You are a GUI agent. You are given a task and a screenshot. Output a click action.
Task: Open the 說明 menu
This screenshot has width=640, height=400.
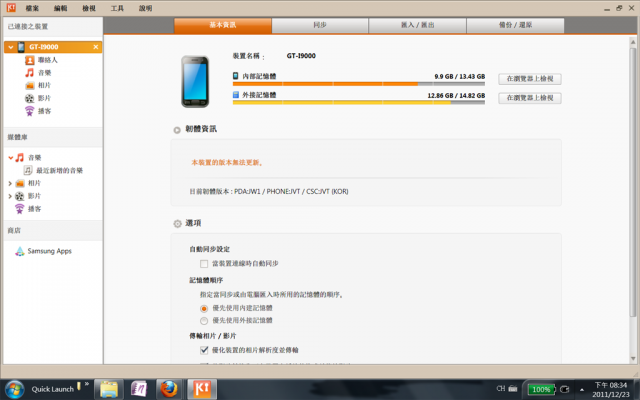[x=145, y=8]
